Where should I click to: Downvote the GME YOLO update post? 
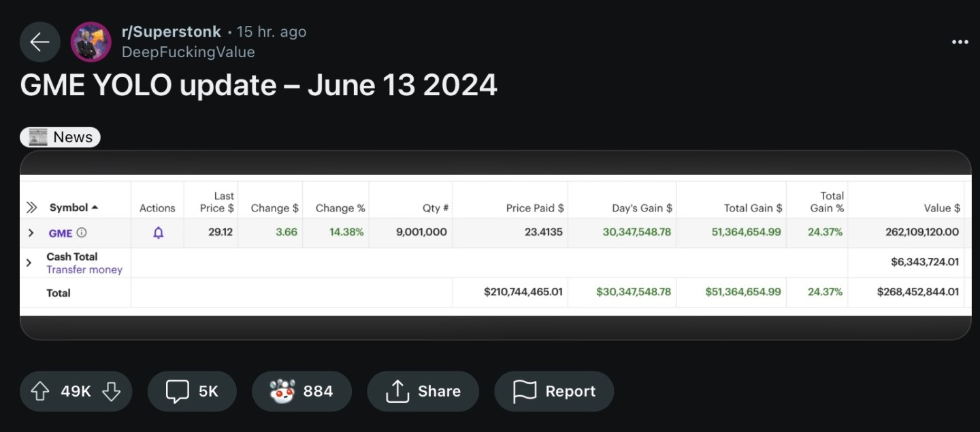[x=111, y=391]
